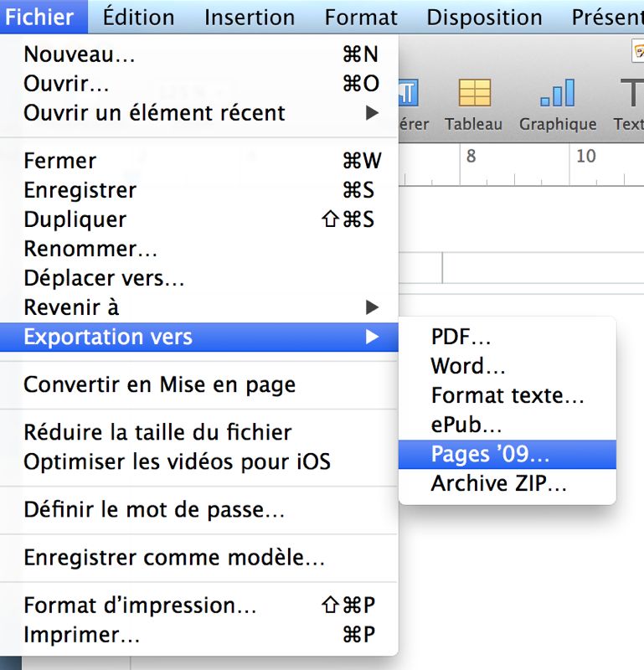Open the Édition menu

point(139,17)
